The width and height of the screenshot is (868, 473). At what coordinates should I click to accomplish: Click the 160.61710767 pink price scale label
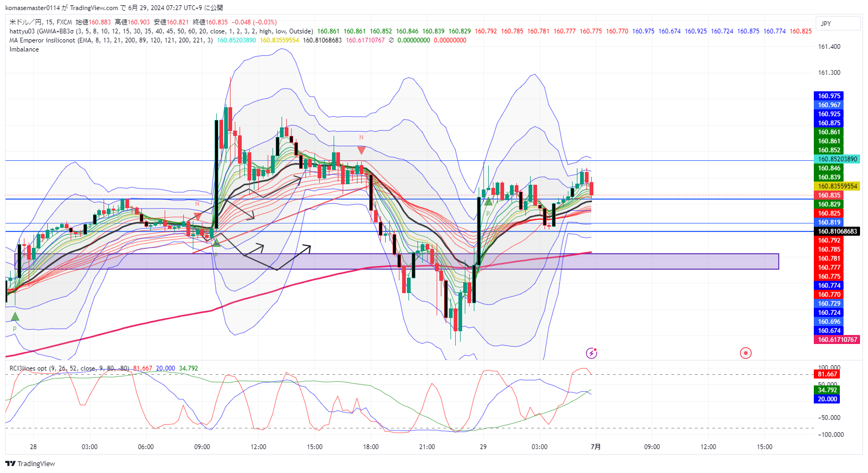pyautogui.click(x=837, y=340)
